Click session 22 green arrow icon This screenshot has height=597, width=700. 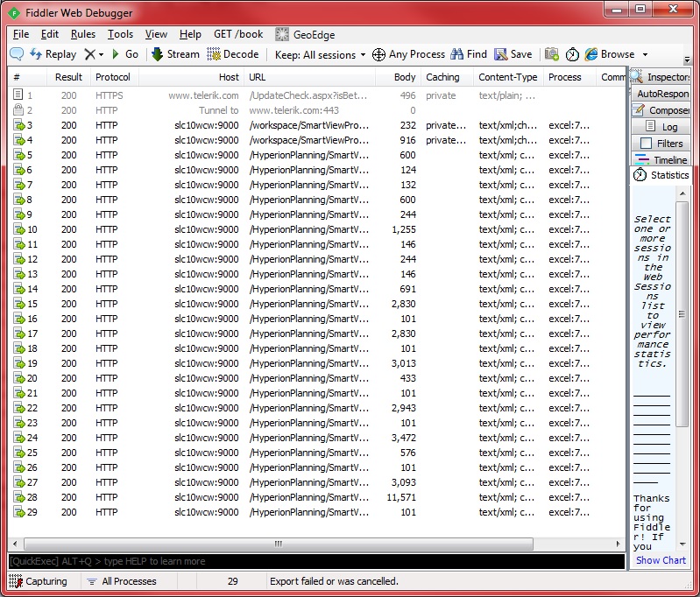pyautogui.click(x=18, y=408)
